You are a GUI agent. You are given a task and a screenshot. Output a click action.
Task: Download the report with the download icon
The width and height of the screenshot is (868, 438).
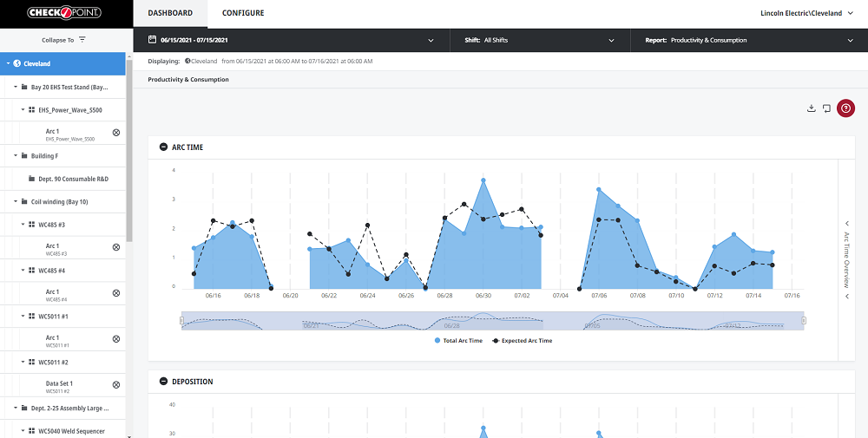coord(811,108)
